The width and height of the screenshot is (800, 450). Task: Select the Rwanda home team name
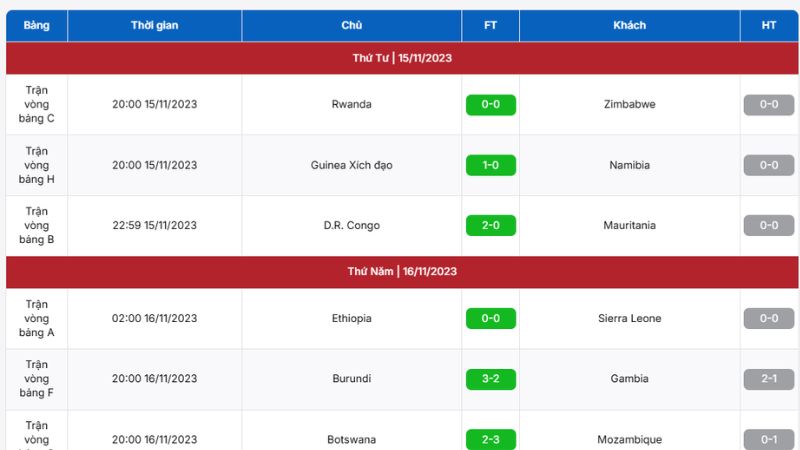[351, 104]
